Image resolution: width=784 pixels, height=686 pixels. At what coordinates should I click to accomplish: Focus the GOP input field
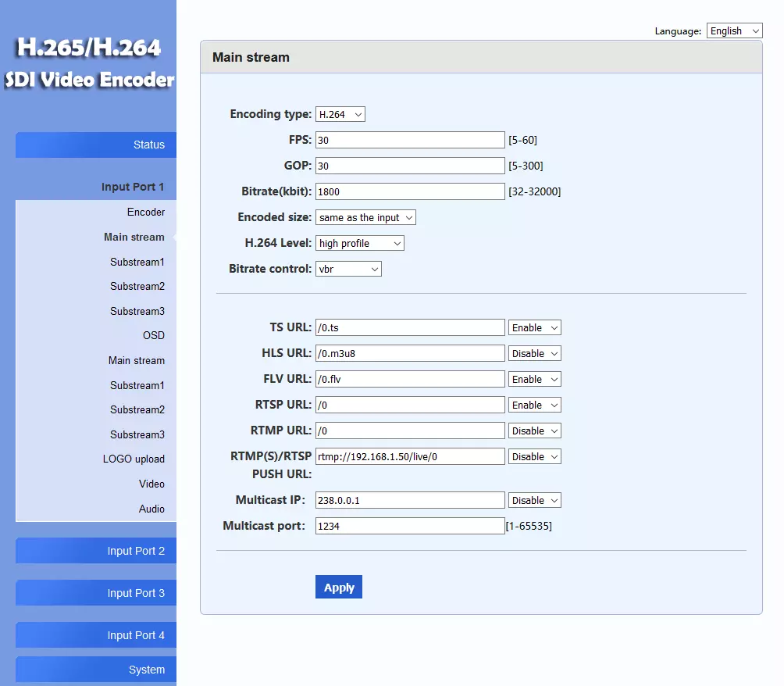[410, 166]
